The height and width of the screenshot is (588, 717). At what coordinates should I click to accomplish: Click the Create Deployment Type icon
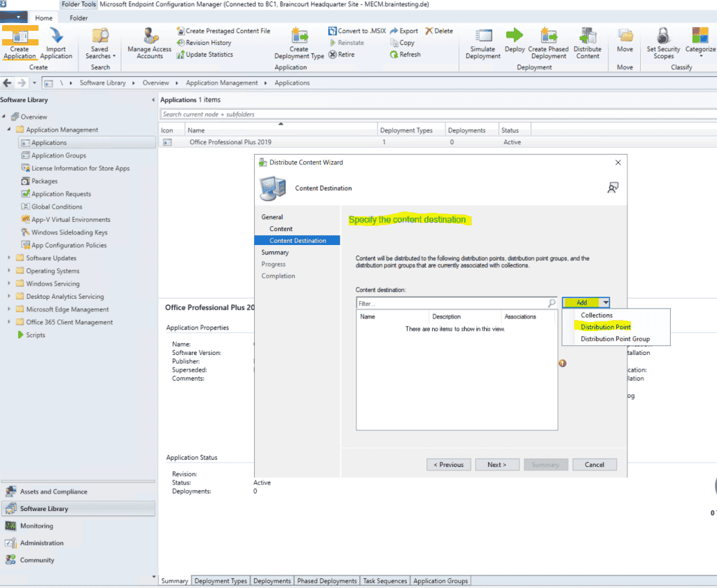point(300,41)
